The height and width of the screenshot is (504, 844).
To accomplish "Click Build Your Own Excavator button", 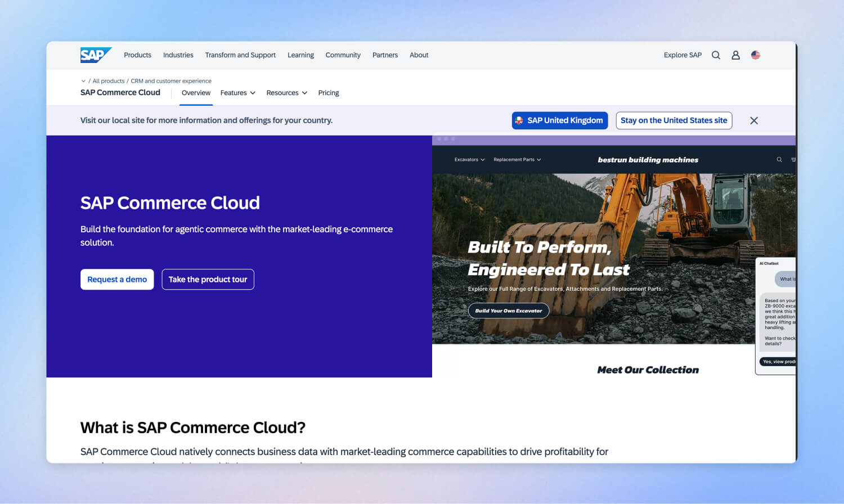I will tap(509, 310).
